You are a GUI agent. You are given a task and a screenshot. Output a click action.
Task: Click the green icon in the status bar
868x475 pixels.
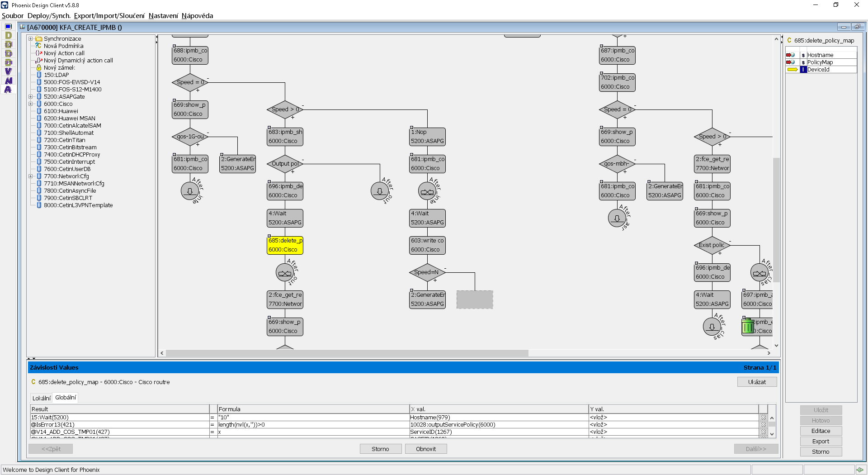(x=859, y=470)
